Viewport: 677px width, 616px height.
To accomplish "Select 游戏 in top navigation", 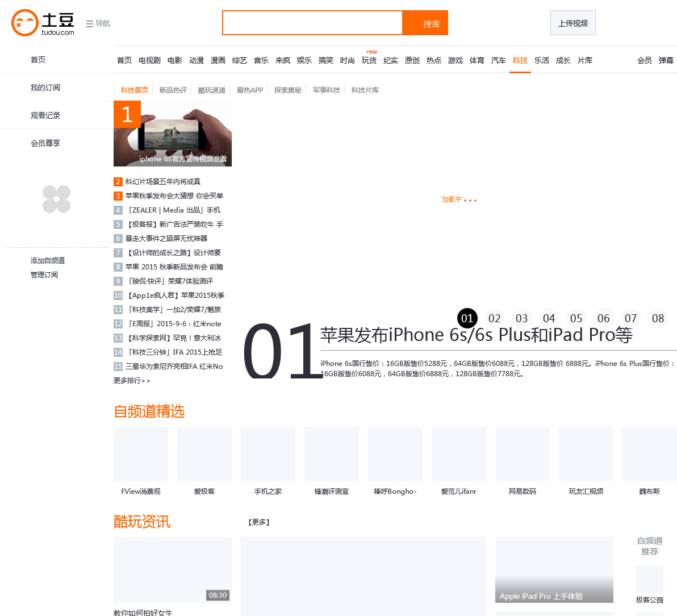I will pos(455,60).
